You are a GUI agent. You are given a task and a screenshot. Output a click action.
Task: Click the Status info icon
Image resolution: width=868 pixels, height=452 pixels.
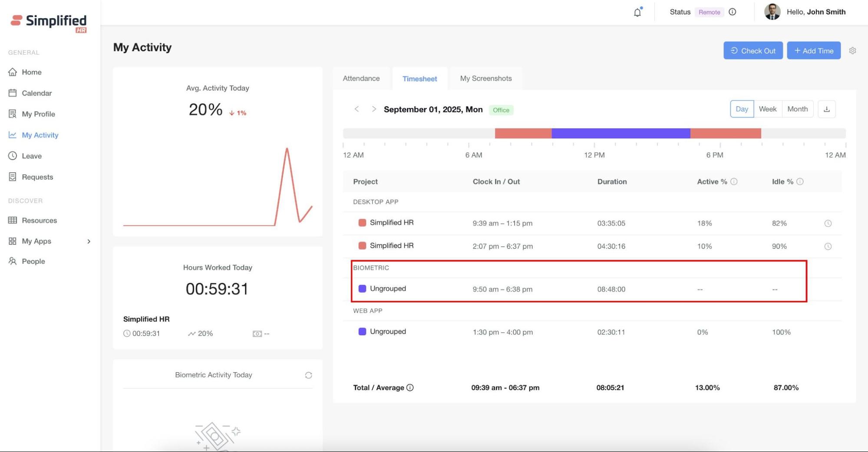(733, 12)
